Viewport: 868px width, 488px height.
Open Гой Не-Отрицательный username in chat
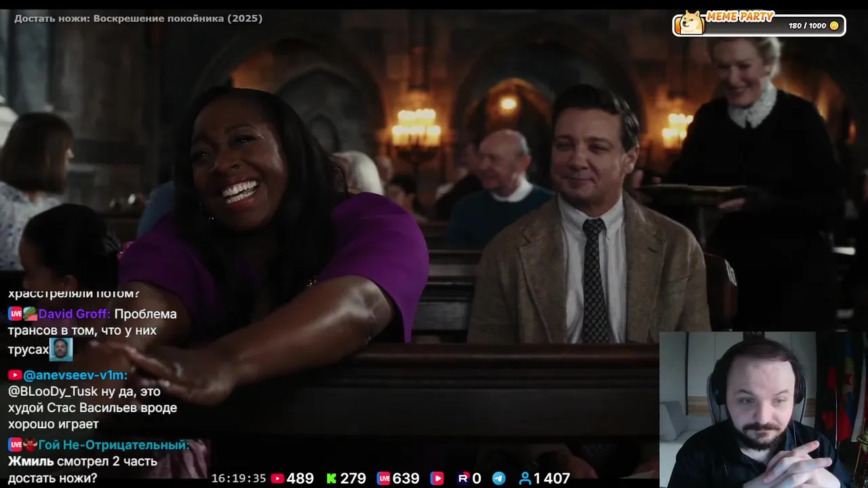click(x=114, y=445)
